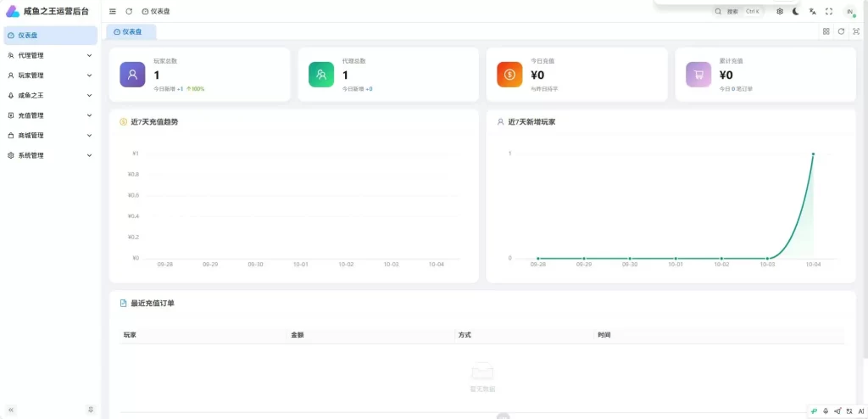Click the translate icon in bottom floating bar
The height and width of the screenshot is (419, 868).
(x=849, y=411)
